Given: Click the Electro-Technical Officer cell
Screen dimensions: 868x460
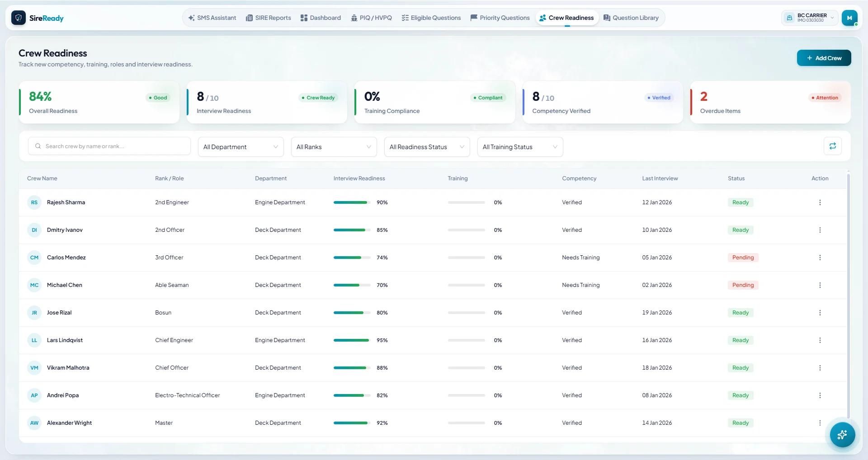Looking at the screenshot, I should click(187, 395).
